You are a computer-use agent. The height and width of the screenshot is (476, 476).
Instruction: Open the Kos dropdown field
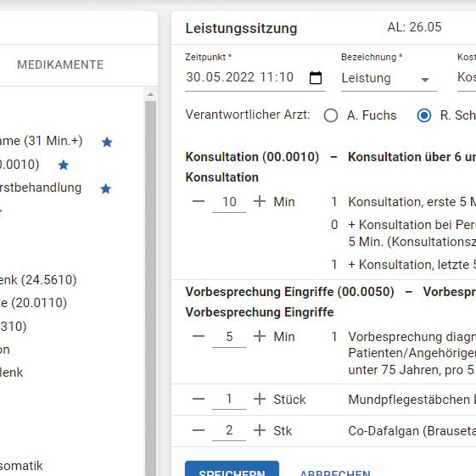click(x=467, y=78)
